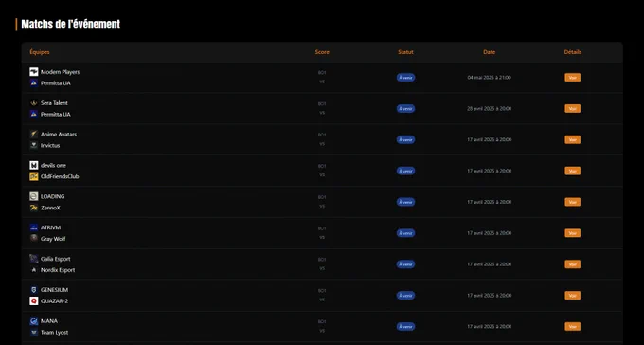Select the Sera Talent team logo
The width and height of the screenshot is (644, 345).
point(34,103)
